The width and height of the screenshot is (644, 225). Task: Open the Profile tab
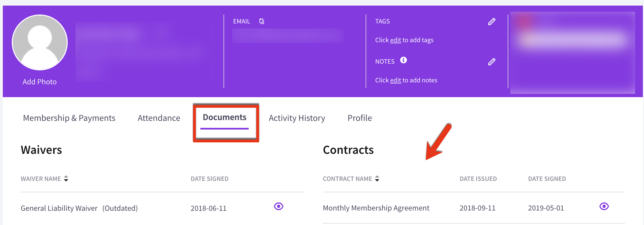point(360,118)
